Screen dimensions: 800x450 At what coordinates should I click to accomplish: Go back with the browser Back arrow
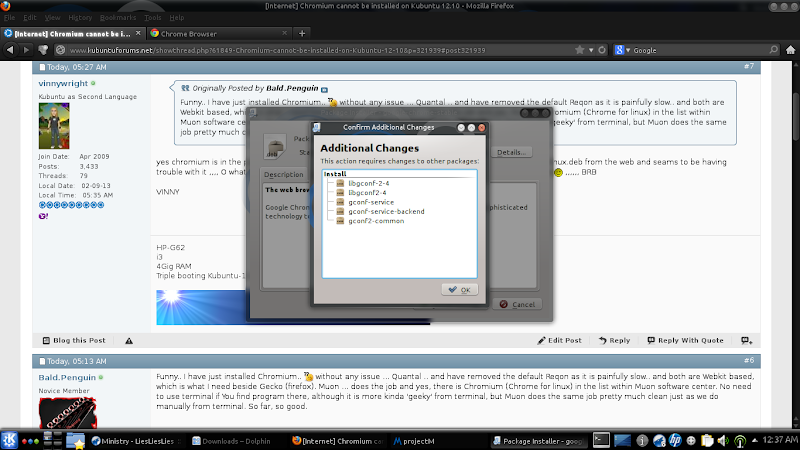10,50
